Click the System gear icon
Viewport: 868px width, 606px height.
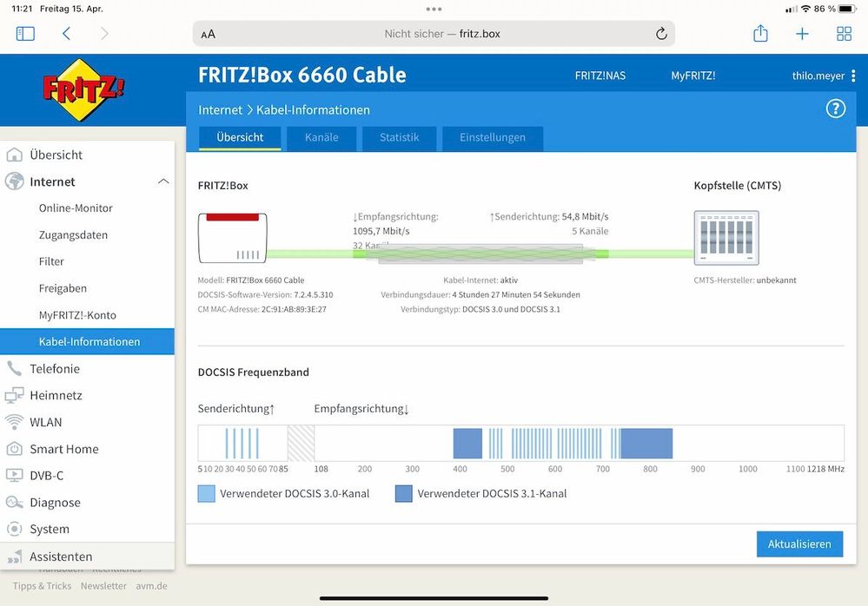click(15, 529)
